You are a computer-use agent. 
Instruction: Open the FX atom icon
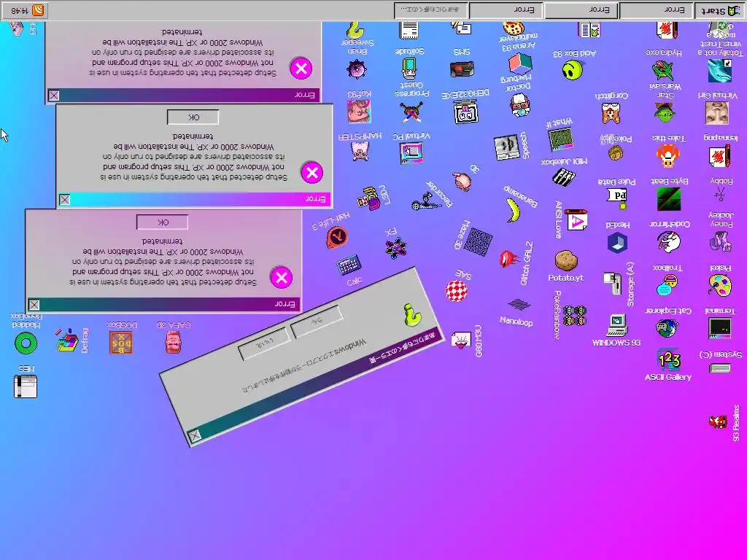pos(396,248)
